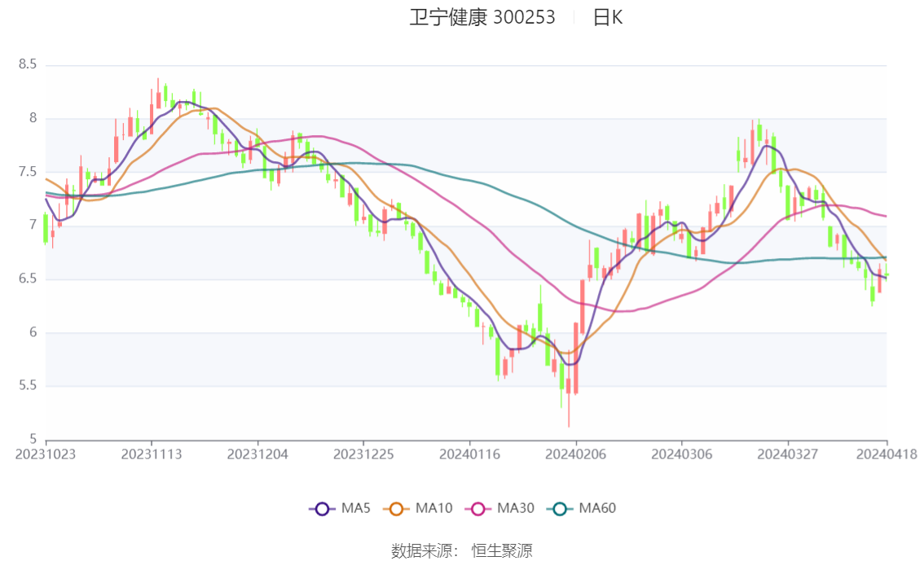Click the x-axis date label 20231204
Viewport: 924px width, 561px height.
(x=257, y=454)
